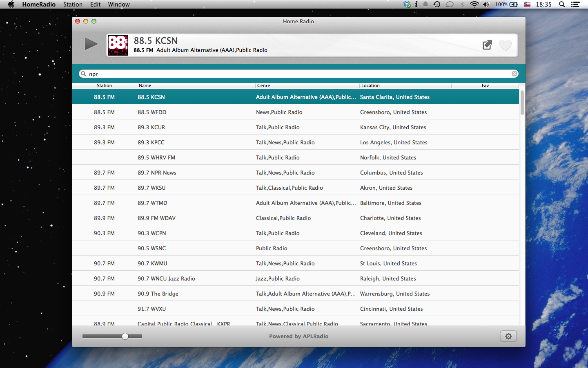Image resolution: width=588 pixels, height=368 pixels.
Task: Select the 90.9 The Bridge station
Action: click(x=295, y=294)
